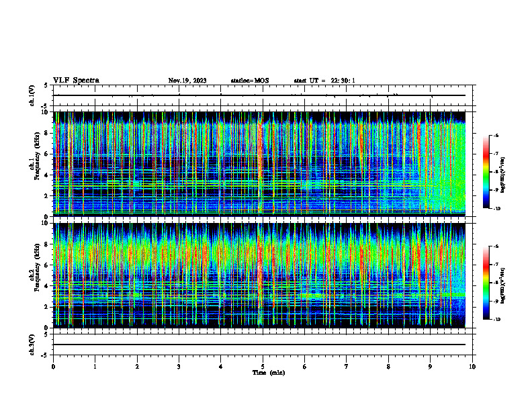Screen dimensions: 532x411
Task: Click the ch.1 waveform trace line
Action: (259, 95)
